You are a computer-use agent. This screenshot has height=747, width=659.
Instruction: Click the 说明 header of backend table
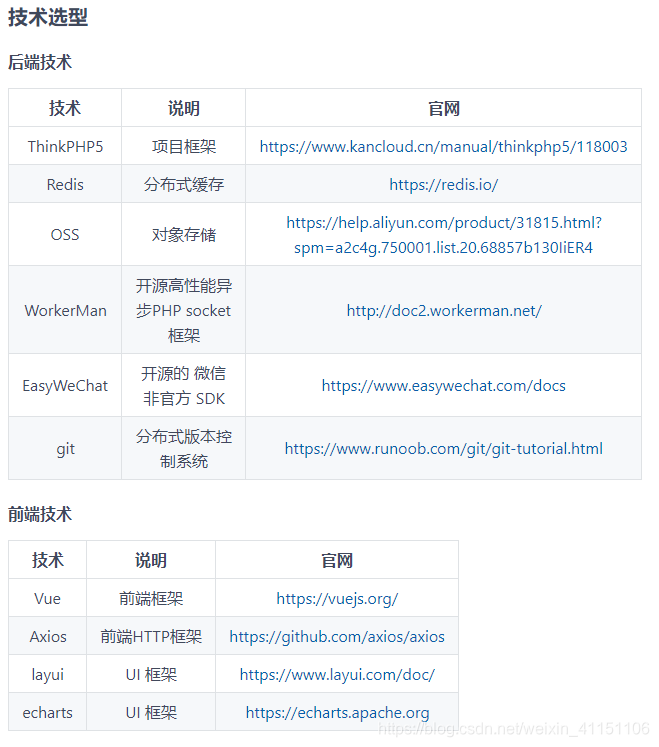click(x=184, y=109)
